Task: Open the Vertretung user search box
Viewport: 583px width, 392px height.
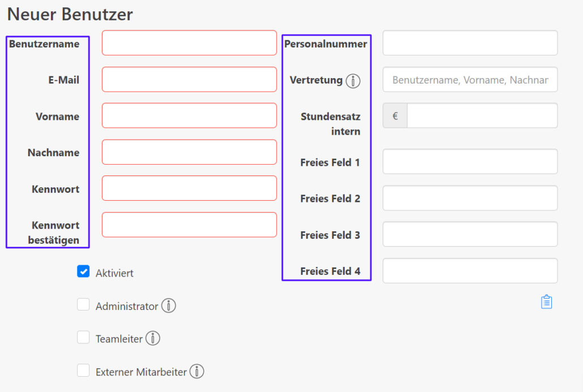Action: coord(470,80)
